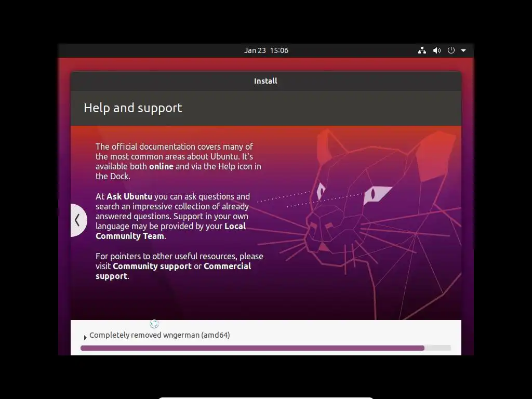Open the online documentation link
The width and height of the screenshot is (532, 399).
click(161, 166)
